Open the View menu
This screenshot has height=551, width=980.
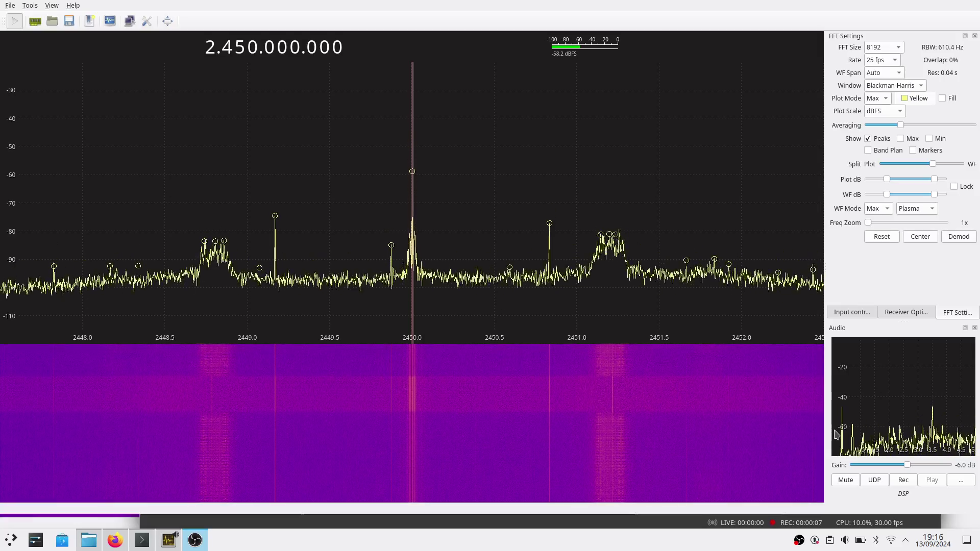[52, 5]
